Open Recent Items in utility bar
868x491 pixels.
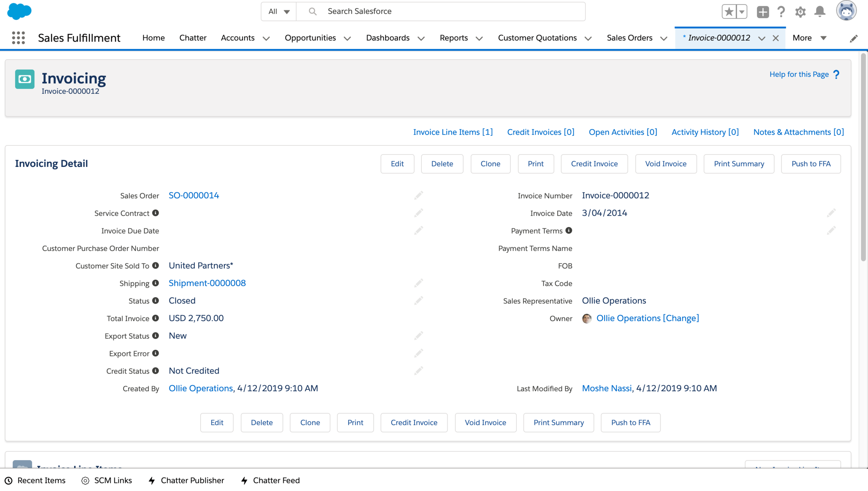click(35, 480)
